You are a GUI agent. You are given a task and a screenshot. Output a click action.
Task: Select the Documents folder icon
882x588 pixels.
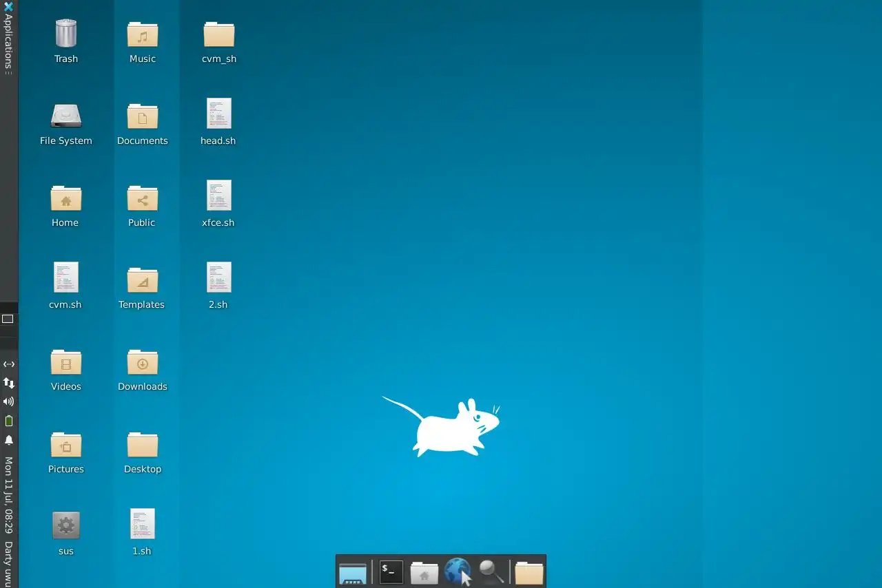143,116
